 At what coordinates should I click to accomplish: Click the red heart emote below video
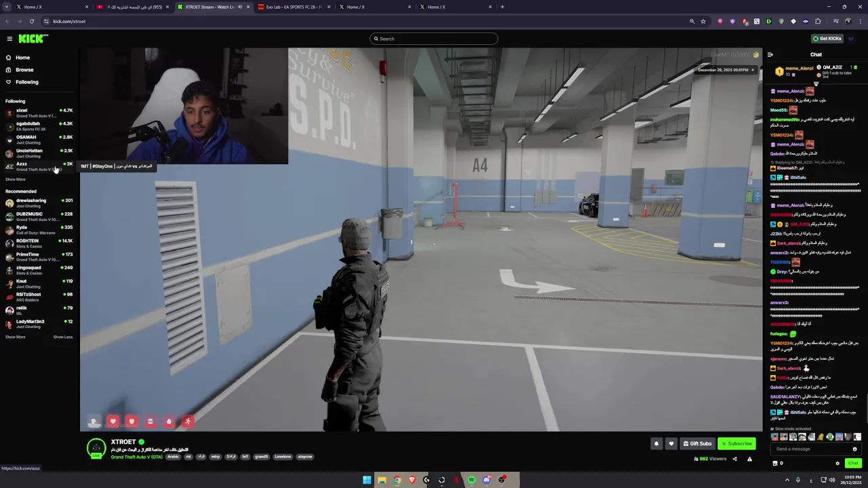click(113, 422)
